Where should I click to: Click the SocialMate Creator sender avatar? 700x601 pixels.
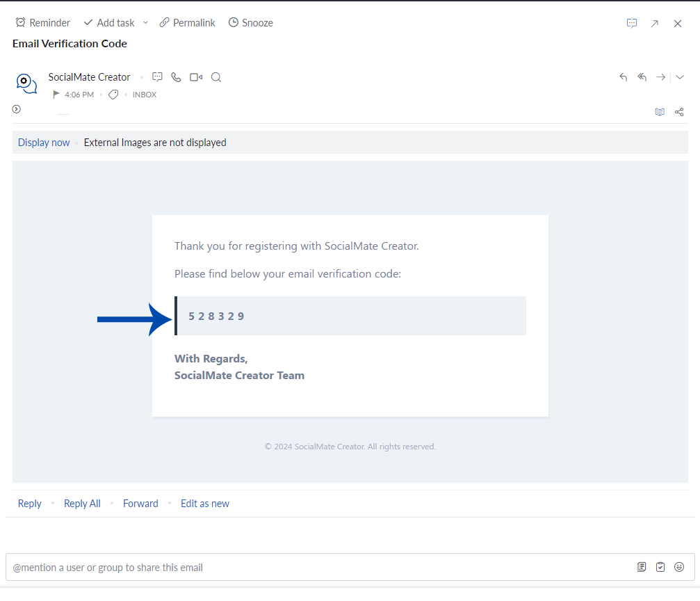coord(26,83)
